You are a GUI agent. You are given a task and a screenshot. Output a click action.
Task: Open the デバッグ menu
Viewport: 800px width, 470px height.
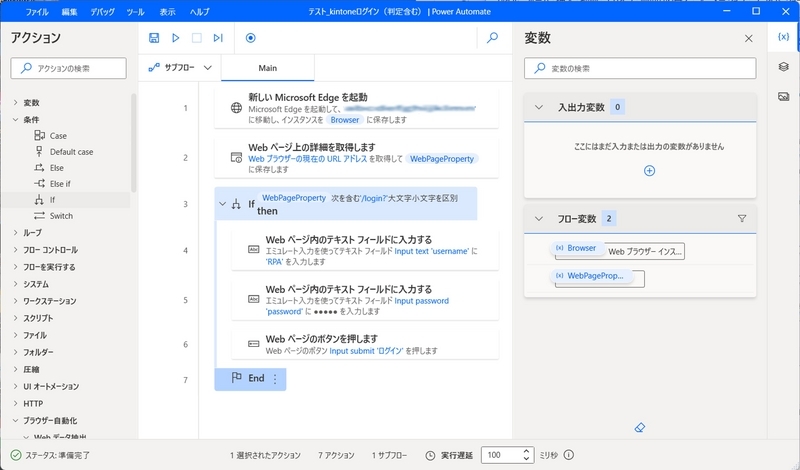102,12
